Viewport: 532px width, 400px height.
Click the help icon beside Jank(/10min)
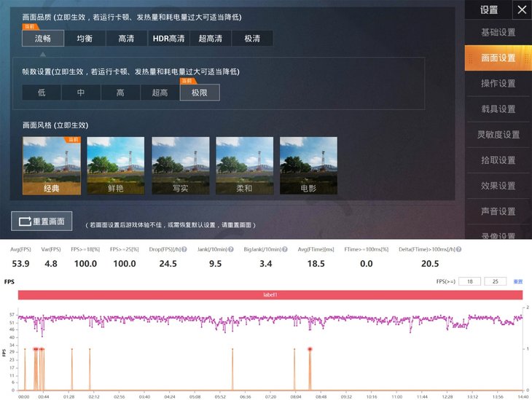click(232, 250)
